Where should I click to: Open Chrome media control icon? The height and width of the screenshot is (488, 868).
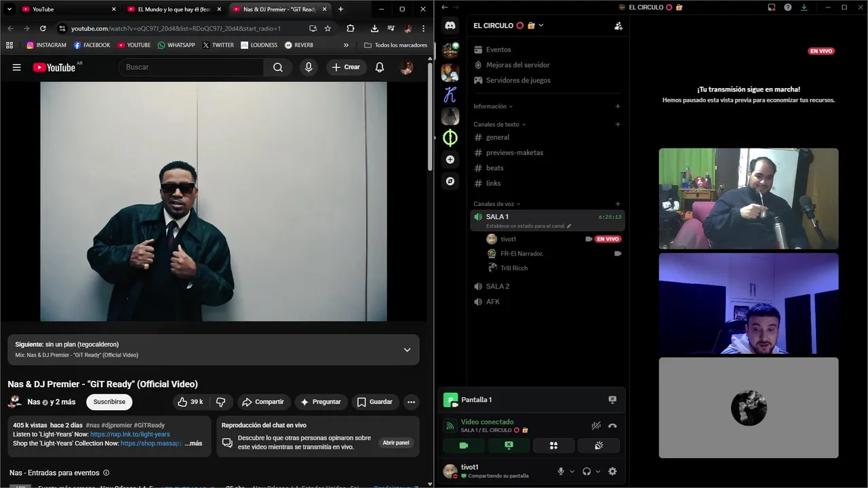click(391, 28)
